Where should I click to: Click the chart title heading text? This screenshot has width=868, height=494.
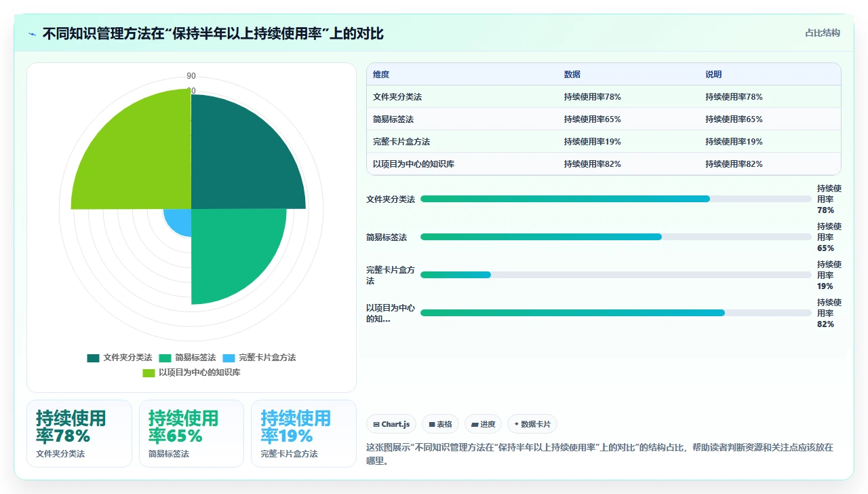[213, 34]
